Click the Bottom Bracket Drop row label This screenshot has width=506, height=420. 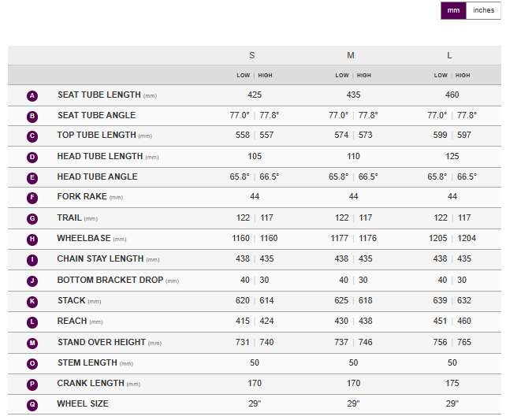point(110,281)
